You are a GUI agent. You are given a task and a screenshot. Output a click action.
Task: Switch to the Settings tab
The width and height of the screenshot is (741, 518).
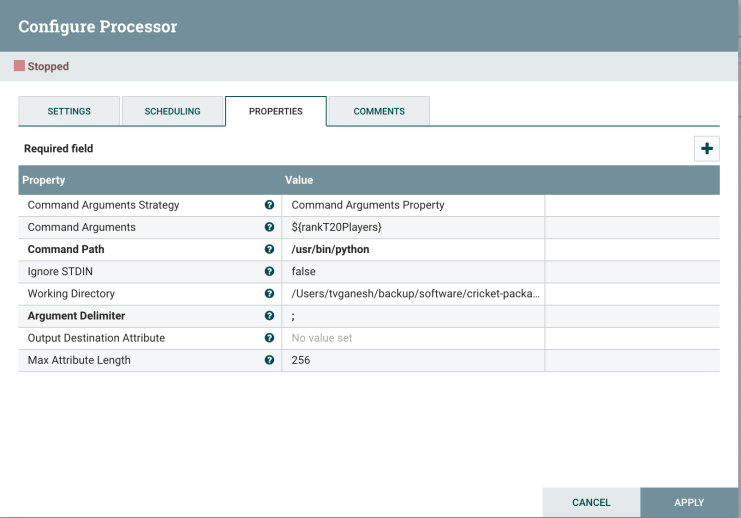pyautogui.click(x=69, y=111)
